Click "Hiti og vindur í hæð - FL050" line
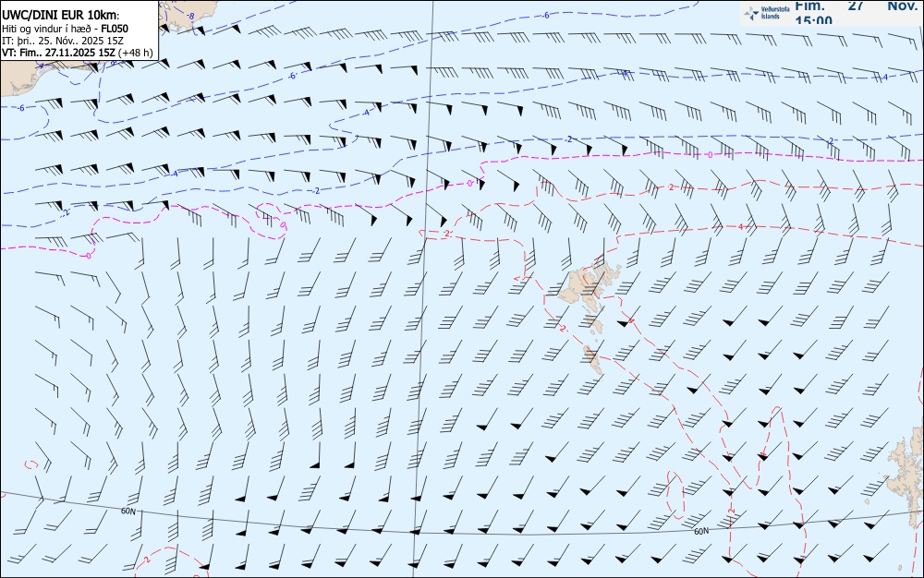Image resolution: width=924 pixels, height=578 pixels. (65, 29)
